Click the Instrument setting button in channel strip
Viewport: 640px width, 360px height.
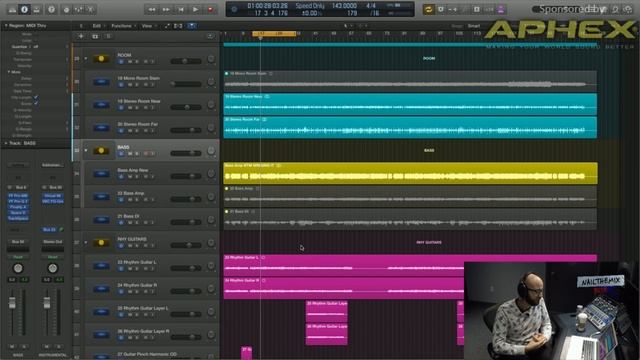[x=53, y=165]
